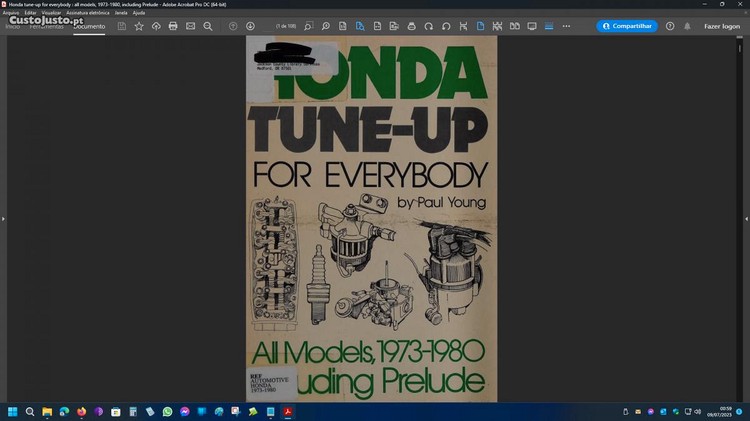This screenshot has width=750, height=421.
Task: Open the search magnifier in toolbar
Action: tap(207, 26)
